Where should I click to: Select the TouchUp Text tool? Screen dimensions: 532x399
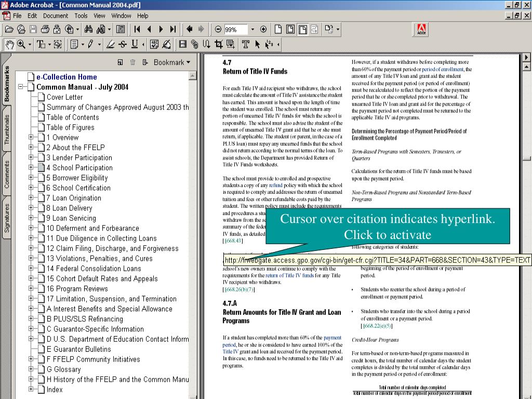pyautogui.click(x=245, y=45)
